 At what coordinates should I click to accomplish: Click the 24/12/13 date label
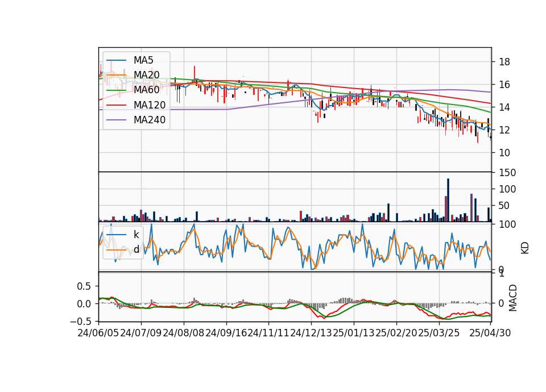pos(311,333)
